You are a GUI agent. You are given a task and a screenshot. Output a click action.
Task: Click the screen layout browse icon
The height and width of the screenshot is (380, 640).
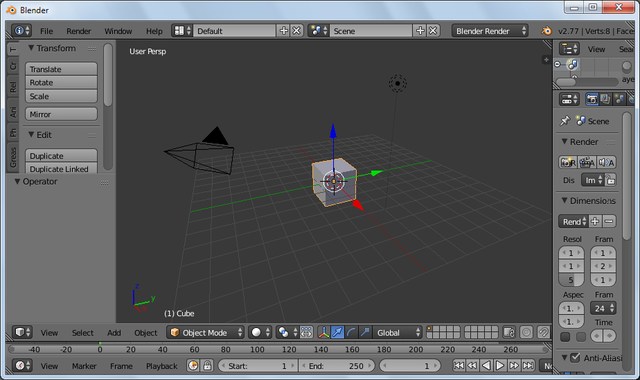click(x=182, y=31)
